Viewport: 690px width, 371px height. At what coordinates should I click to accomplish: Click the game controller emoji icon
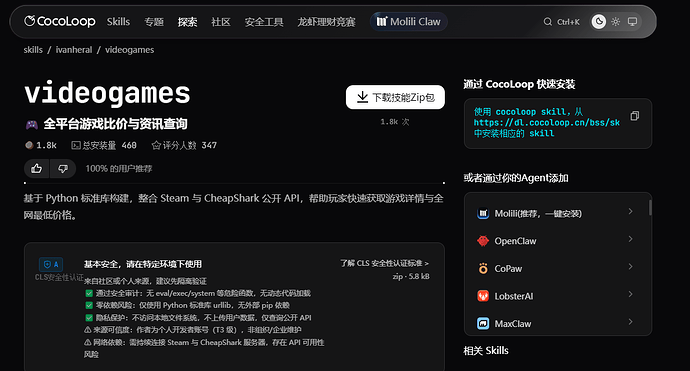[32, 125]
